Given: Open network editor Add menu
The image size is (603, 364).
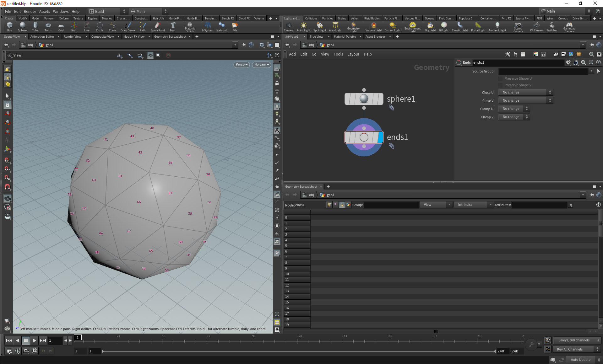Looking at the screenshot, I should (x=292, y=54).
